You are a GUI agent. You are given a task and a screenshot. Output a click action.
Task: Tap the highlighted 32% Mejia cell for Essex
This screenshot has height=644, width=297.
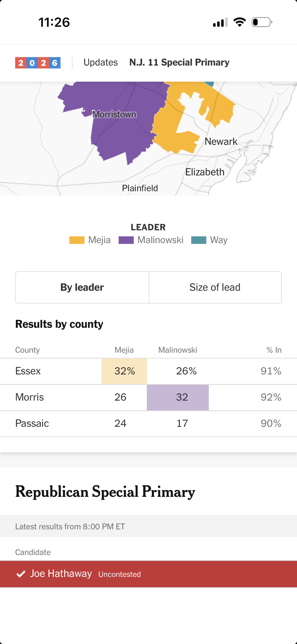click(124, 371)
